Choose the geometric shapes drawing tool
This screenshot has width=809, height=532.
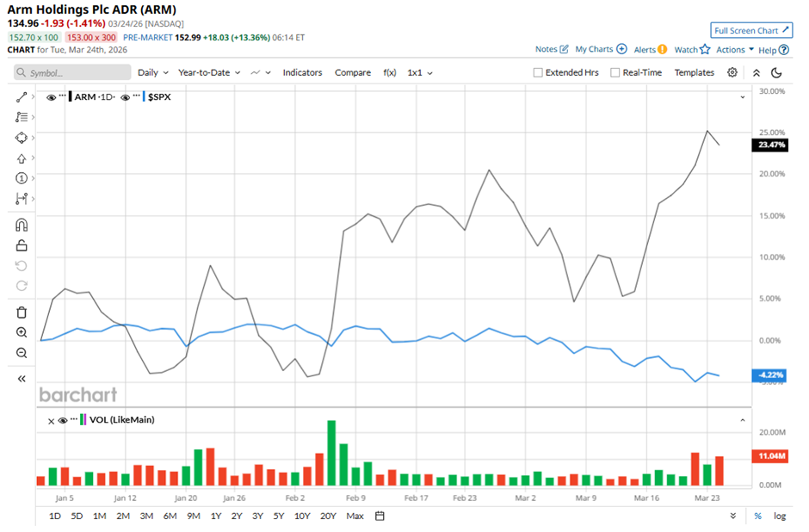coord(22,138)
